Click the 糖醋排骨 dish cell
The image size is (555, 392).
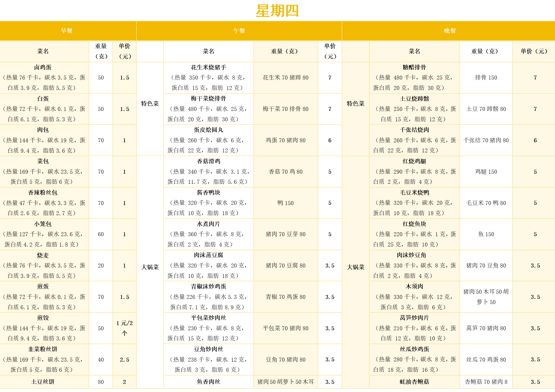point(414,77)
